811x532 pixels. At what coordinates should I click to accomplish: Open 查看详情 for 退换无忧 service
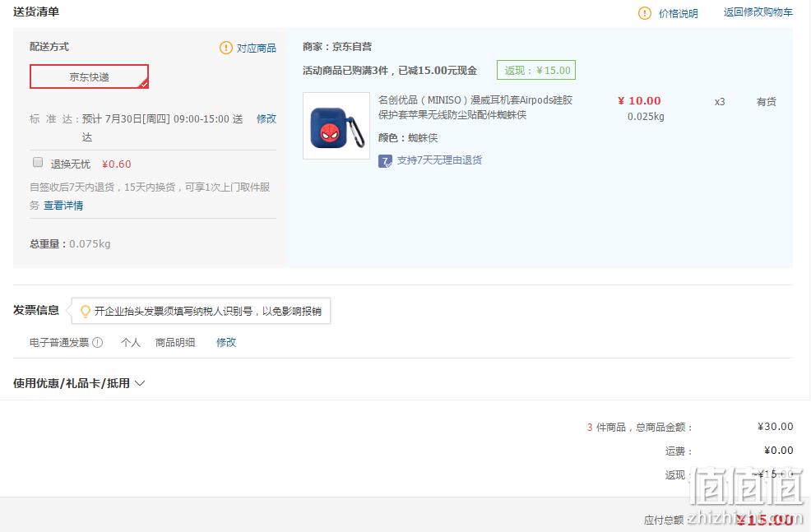click(x=63, y=206)
